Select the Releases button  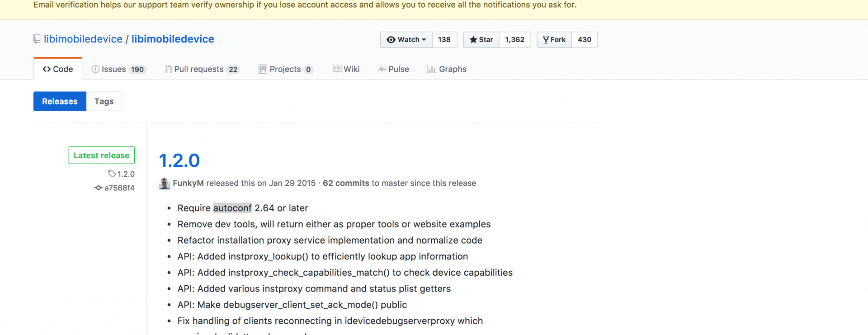(x=60, y=101)
